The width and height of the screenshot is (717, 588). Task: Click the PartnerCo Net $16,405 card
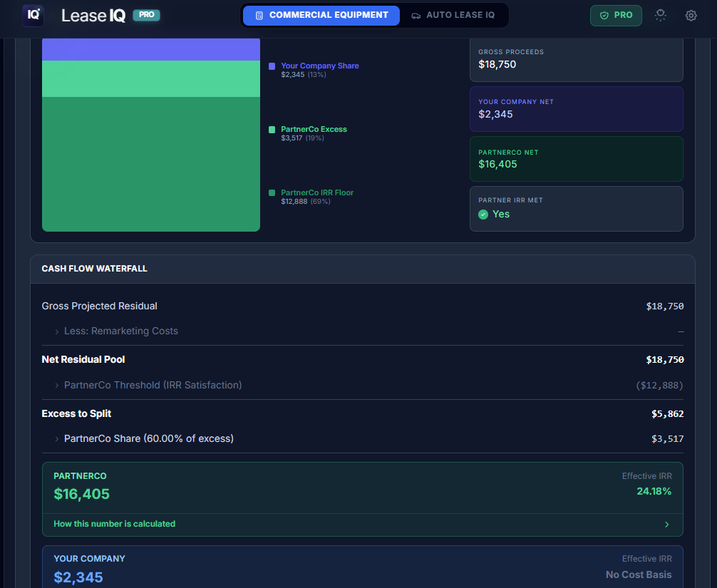(x=576, y=159)
